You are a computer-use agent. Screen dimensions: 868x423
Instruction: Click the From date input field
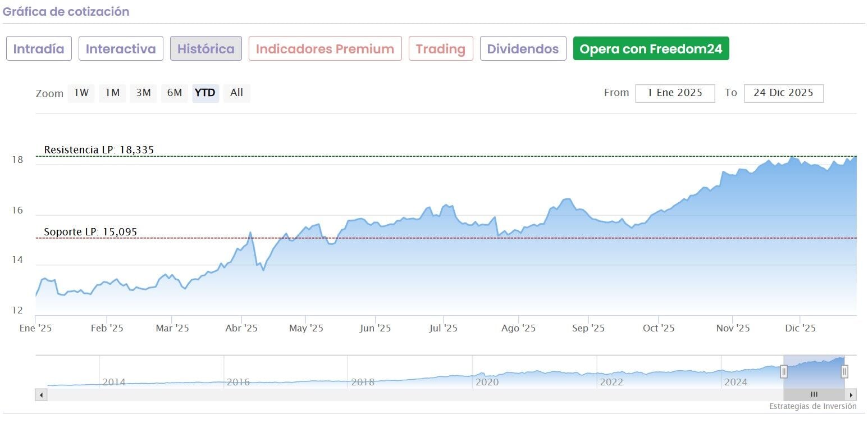coord(675,93)
